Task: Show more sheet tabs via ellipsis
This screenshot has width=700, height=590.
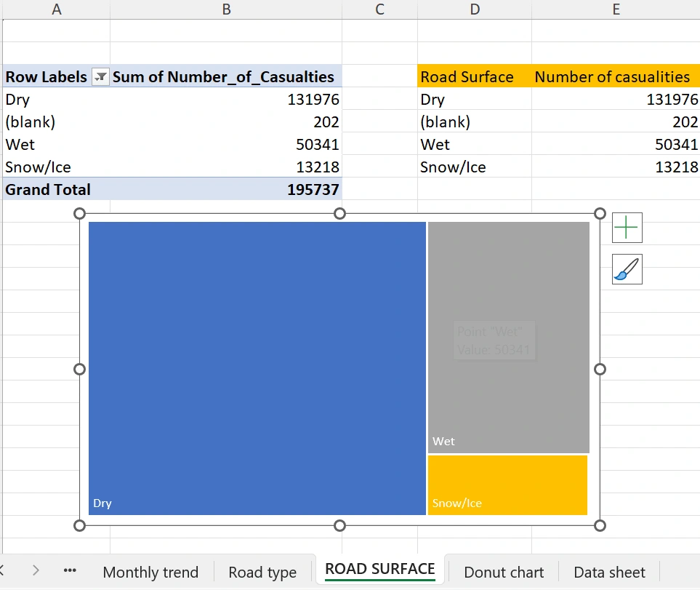Action: click(x=70, y=570)
